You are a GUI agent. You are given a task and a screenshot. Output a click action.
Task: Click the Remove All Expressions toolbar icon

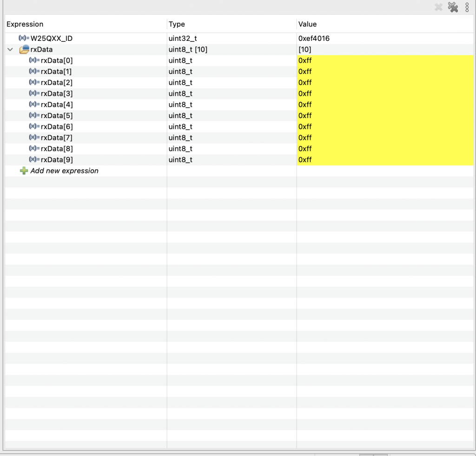tap(453, 7)
